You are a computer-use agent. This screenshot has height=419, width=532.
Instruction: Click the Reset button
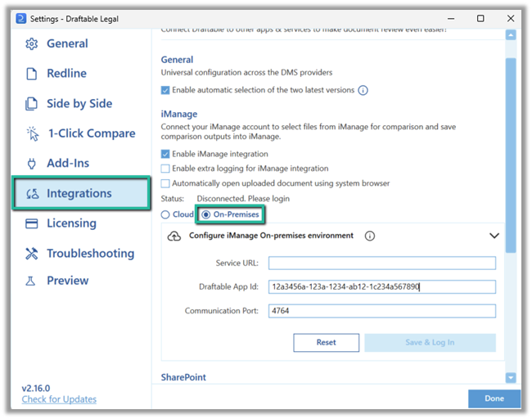pos(326,343)
